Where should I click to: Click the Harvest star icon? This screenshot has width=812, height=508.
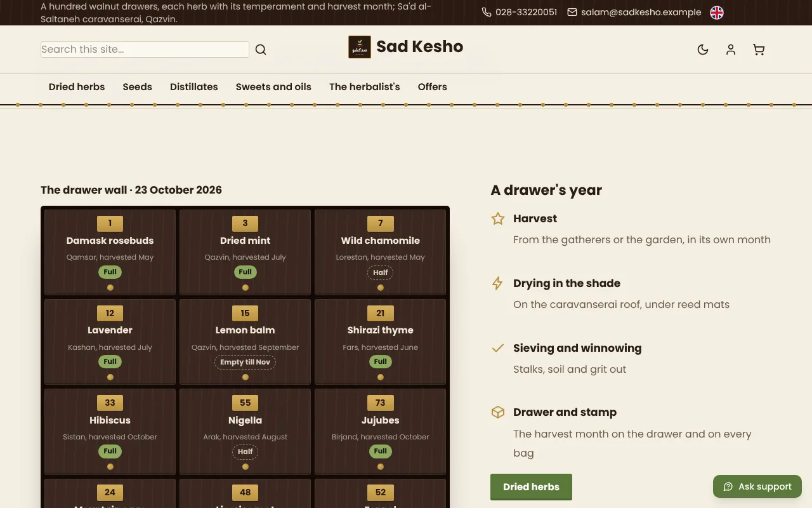click(x=498, y=218)
